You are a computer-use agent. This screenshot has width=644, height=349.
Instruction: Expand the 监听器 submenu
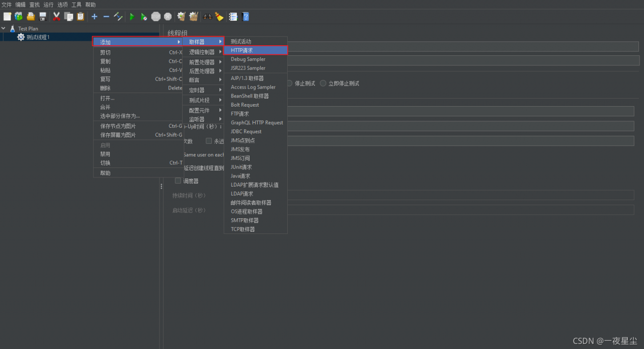[203, 119]
